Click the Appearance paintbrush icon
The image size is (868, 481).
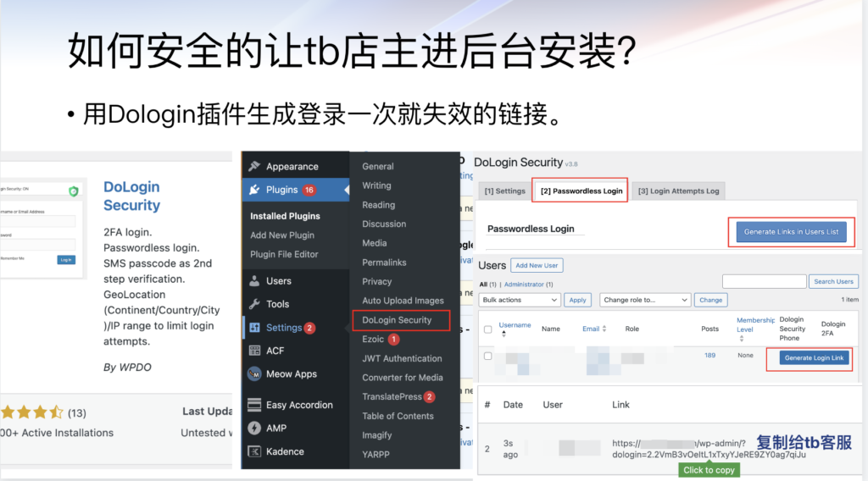point(254,167)
